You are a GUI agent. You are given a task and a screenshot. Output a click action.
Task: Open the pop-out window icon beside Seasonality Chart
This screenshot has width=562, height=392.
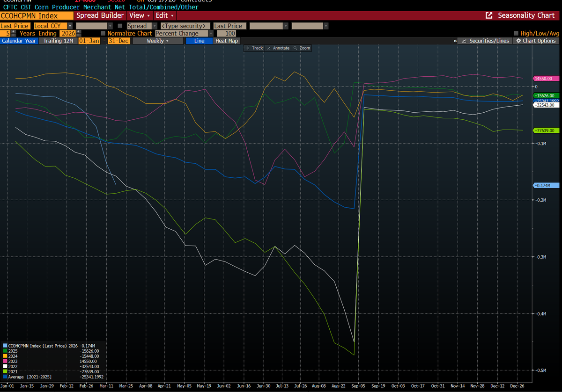coord(489,15)
